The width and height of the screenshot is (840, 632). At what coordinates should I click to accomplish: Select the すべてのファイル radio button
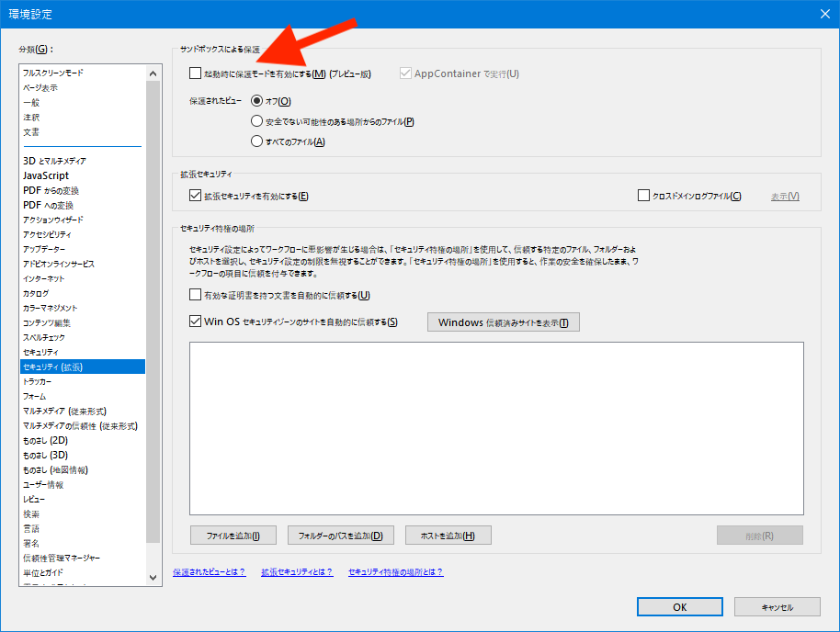(x=257, y=141)
